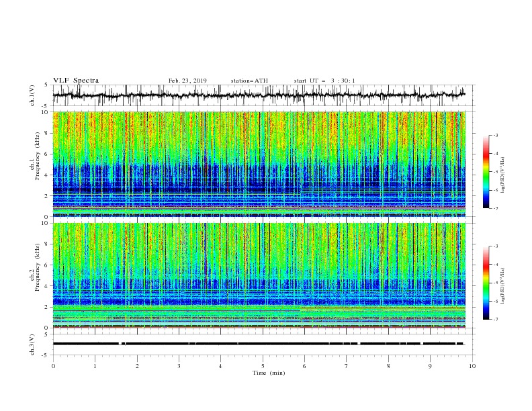
Task: Click the 'ch.1(V)' waveform axis label
Action: [x=32, y=95]
